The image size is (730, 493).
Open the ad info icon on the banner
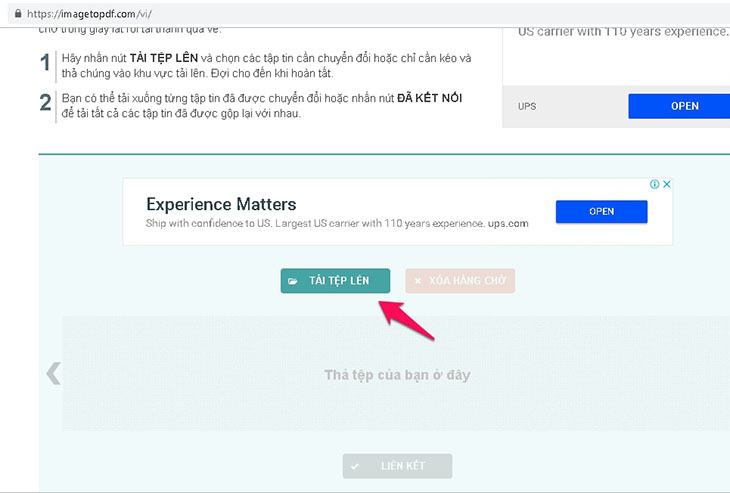(x=654, y=184)
